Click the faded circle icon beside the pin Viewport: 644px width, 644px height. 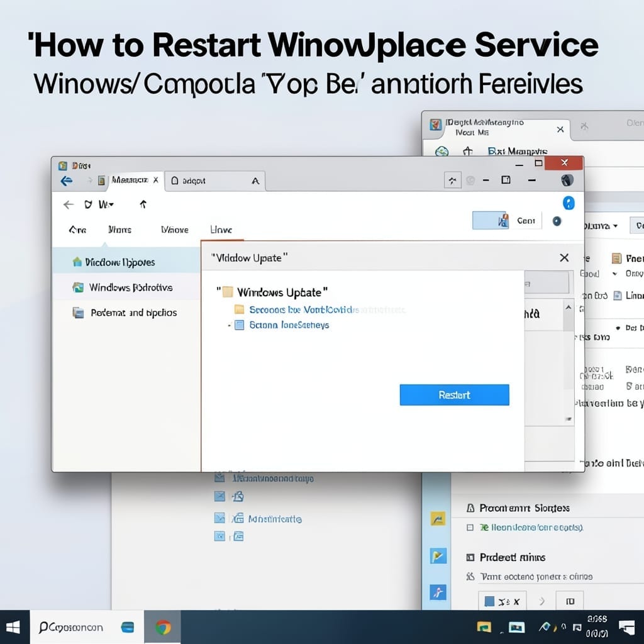(470, 180)
